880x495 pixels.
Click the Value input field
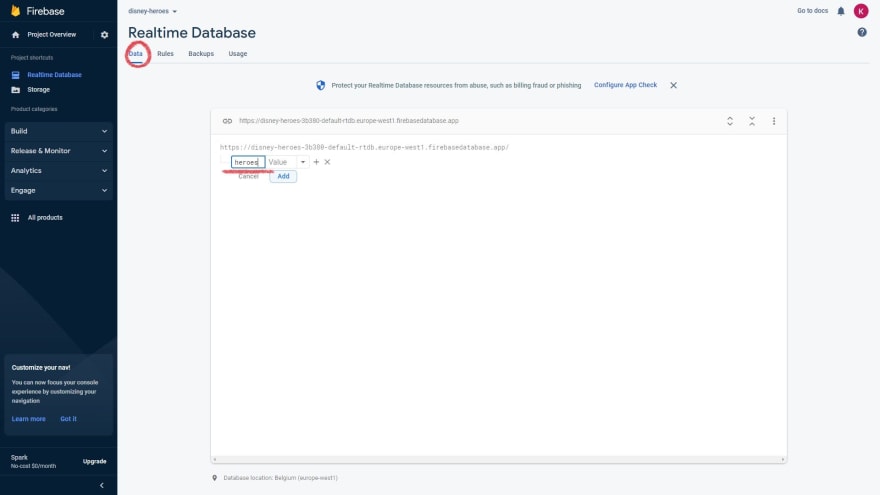[282, 162]
